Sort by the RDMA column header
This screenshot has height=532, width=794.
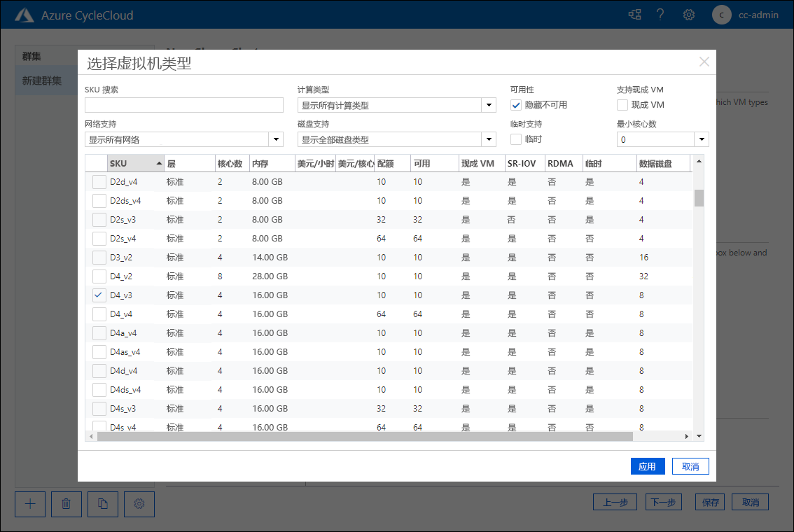click(564, 164)
